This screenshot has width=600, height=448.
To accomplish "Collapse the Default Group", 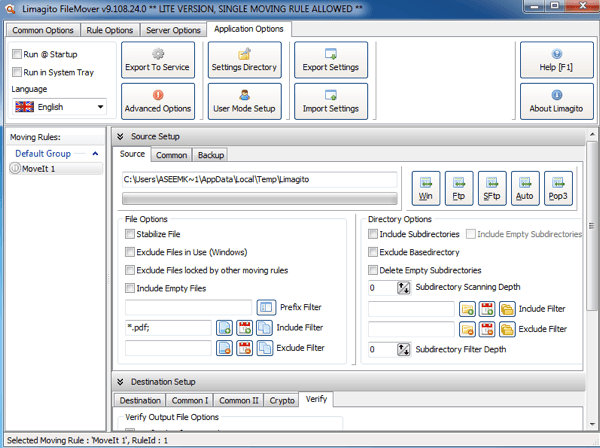I will 95,154.
